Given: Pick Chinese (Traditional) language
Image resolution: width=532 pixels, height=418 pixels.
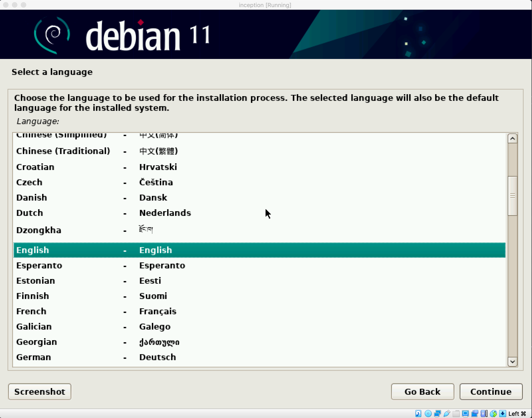Looking at the screenshot, I should 63,151.
